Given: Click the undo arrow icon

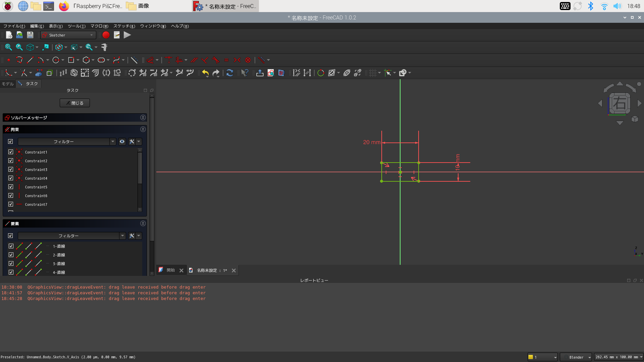Looking at the screenshot, I should coord(205,73).
